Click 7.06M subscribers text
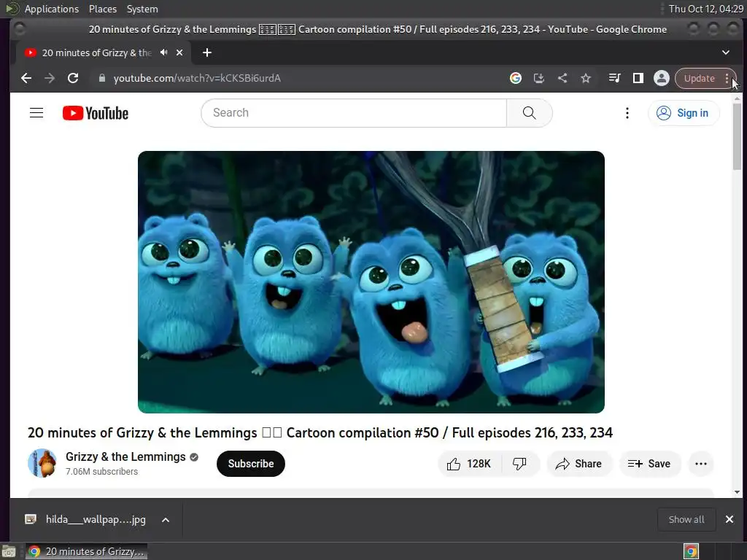 [101, 472]
